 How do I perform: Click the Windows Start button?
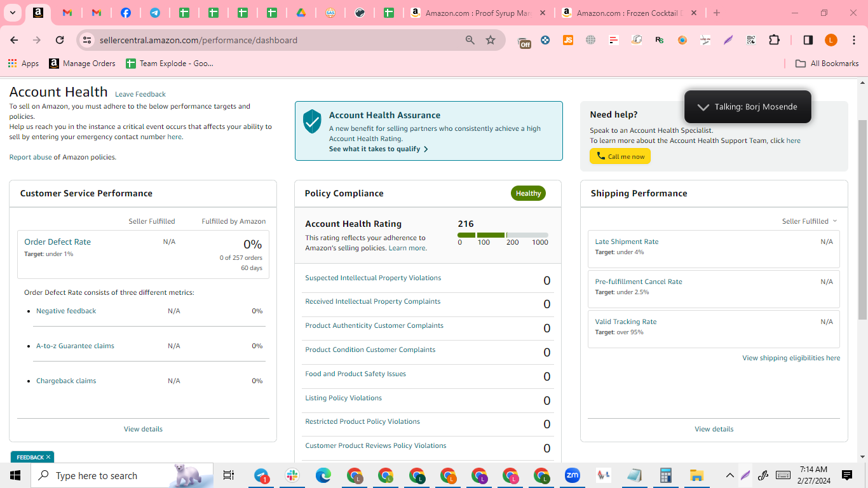15,475
